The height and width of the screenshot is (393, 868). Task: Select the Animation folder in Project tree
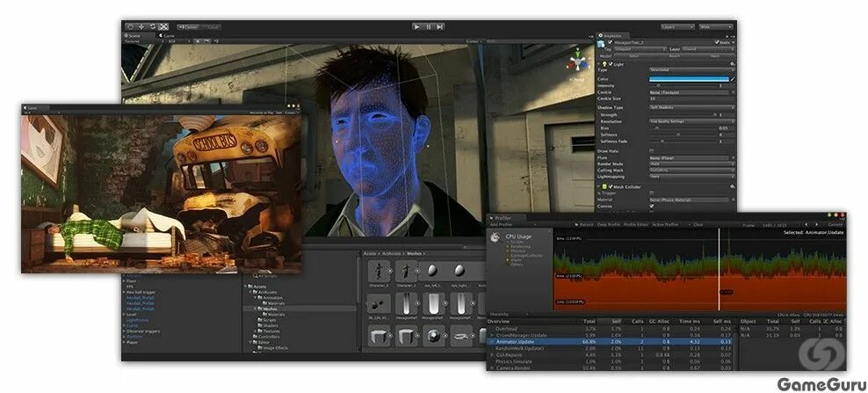pos(271,298)
